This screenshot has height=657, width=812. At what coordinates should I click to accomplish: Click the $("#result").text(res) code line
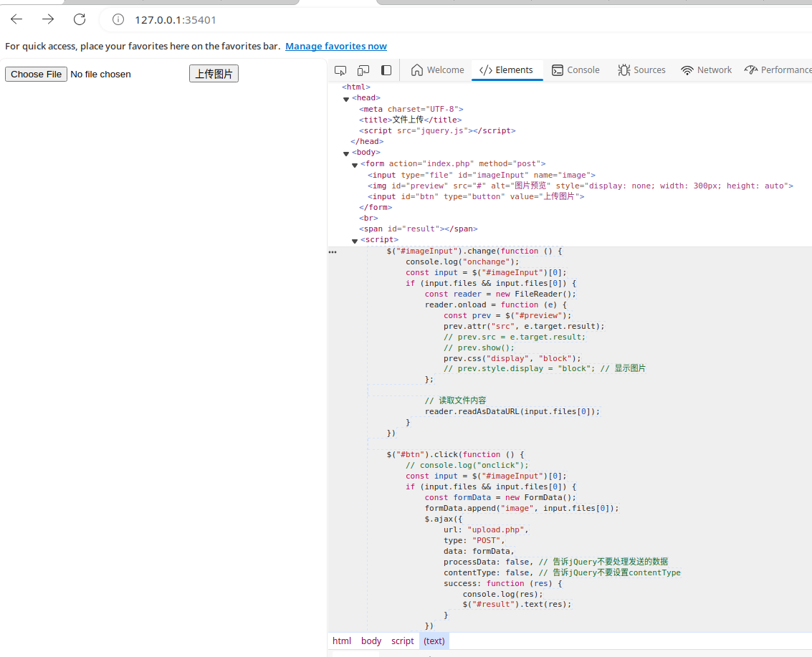[x=517, y=604]
